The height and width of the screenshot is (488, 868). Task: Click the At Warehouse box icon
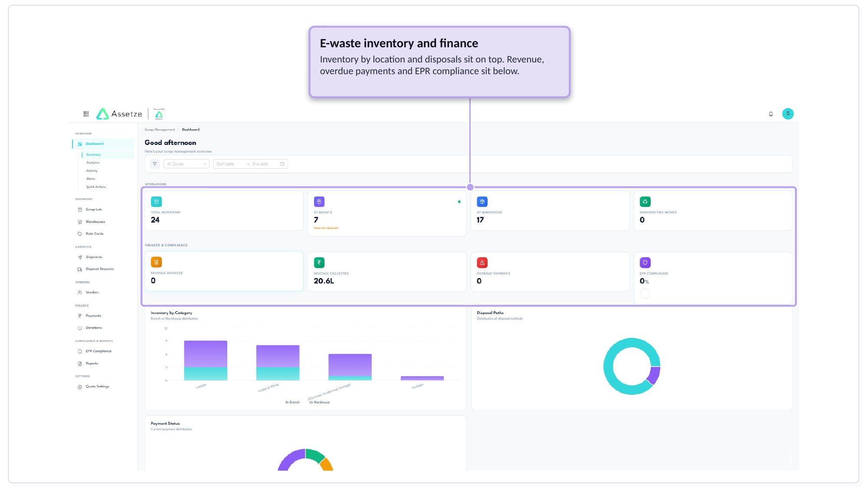point(482,202)
